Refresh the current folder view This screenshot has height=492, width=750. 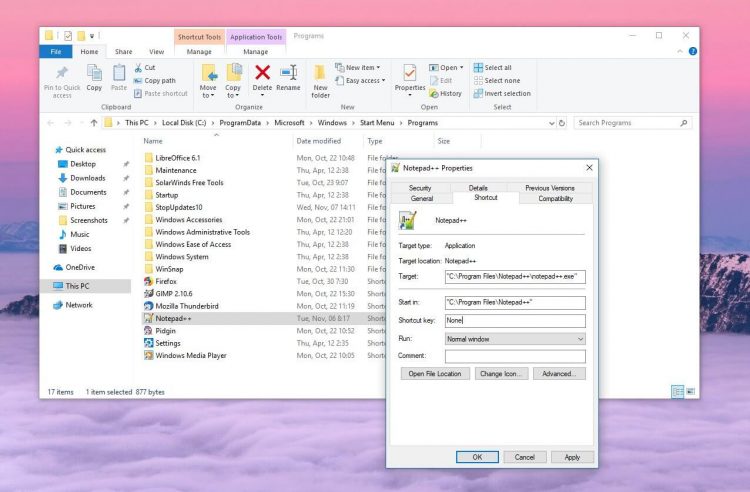click(x=562, y=123)
